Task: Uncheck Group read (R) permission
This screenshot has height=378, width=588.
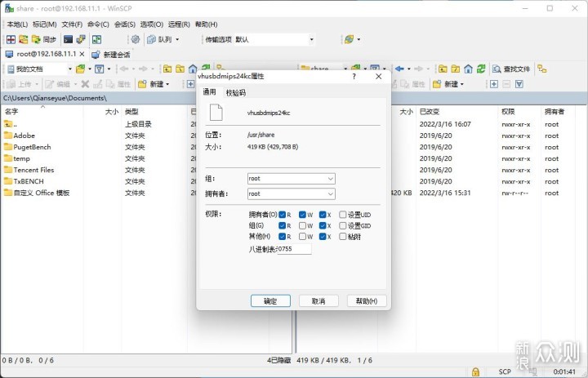Action: [283, 226]
